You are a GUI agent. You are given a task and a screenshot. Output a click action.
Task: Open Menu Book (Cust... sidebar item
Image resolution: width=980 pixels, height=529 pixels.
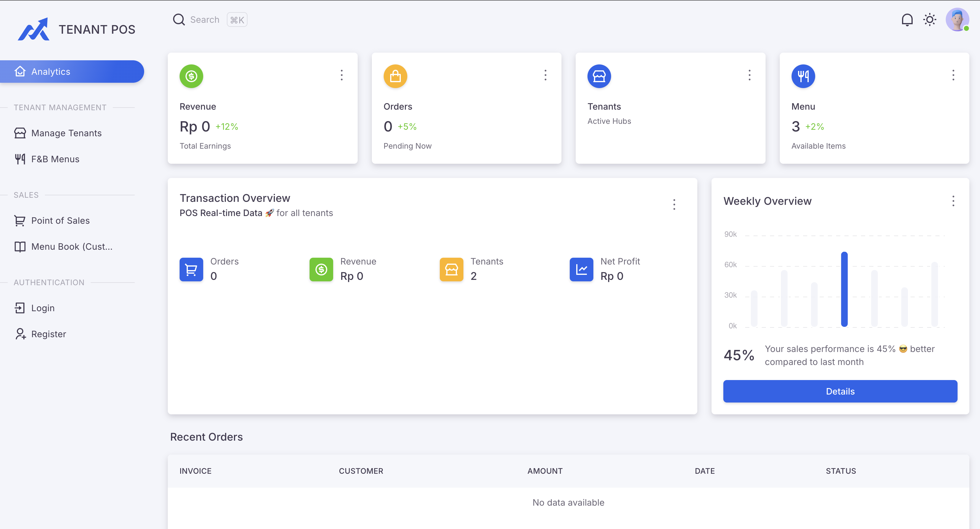(72, 246)
